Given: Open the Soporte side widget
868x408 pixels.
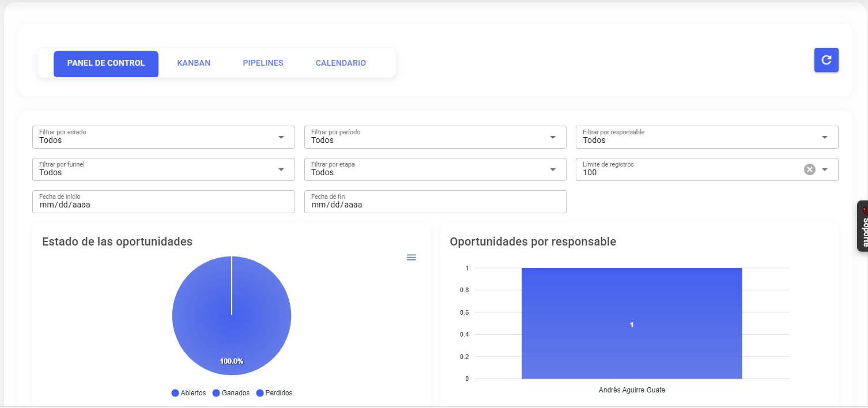Looking at the screenshot, I should tap(862, 226).
